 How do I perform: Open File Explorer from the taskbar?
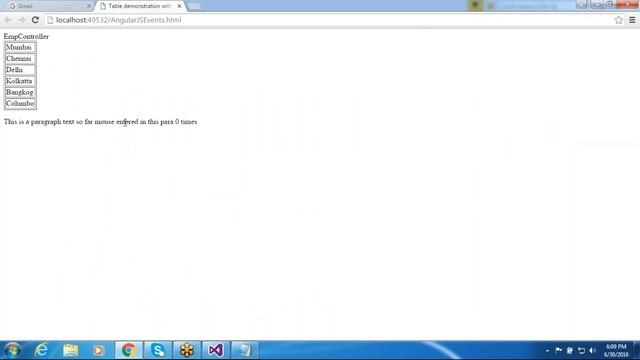[x=70, y=350]
